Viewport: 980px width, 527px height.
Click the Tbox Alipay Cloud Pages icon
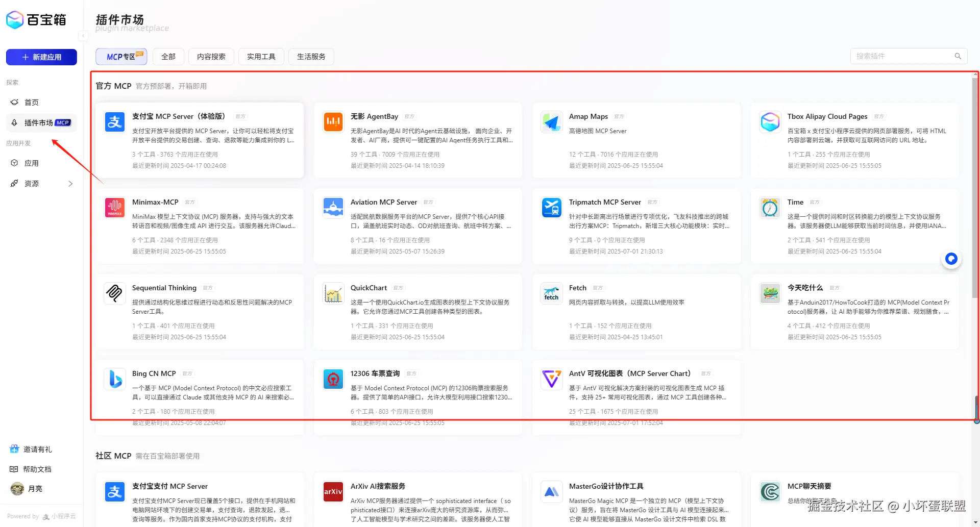click(x=770, y=122)
